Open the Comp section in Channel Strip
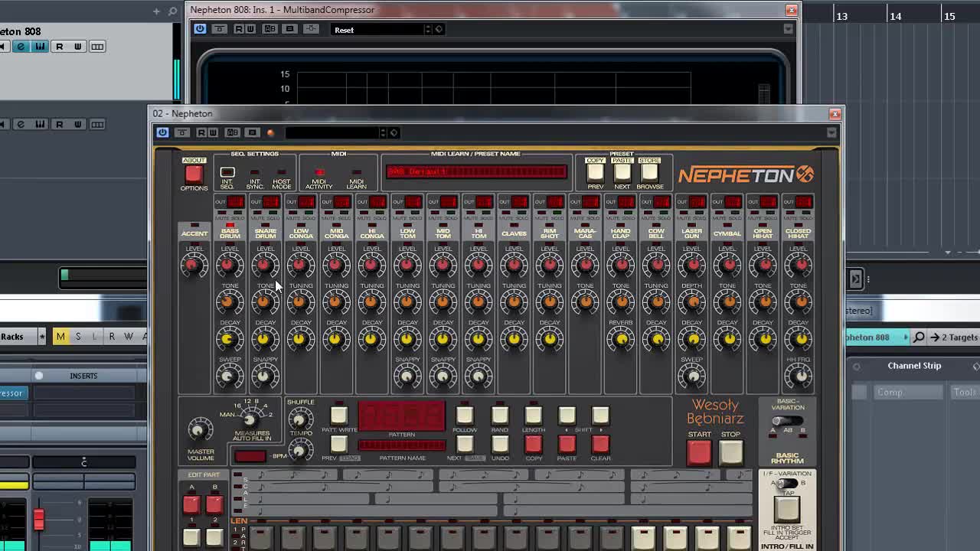 pos(908,393)
